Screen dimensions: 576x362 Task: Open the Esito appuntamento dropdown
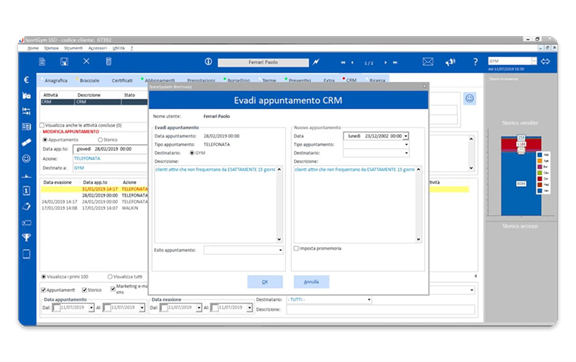click(280, 250)
